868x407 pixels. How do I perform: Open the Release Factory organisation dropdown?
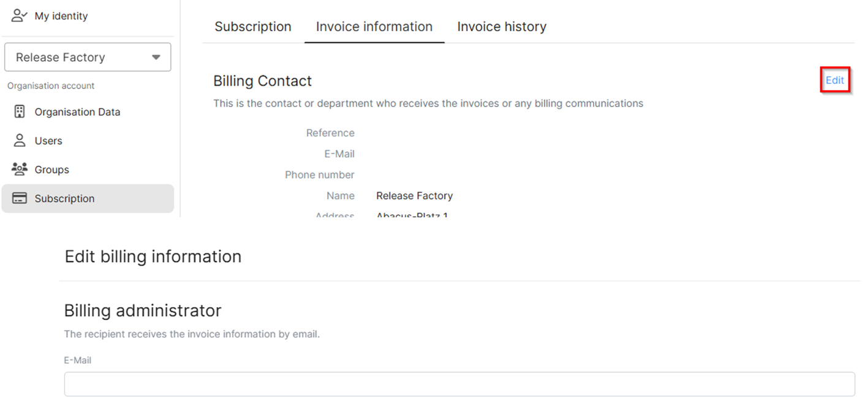point(87,58)
